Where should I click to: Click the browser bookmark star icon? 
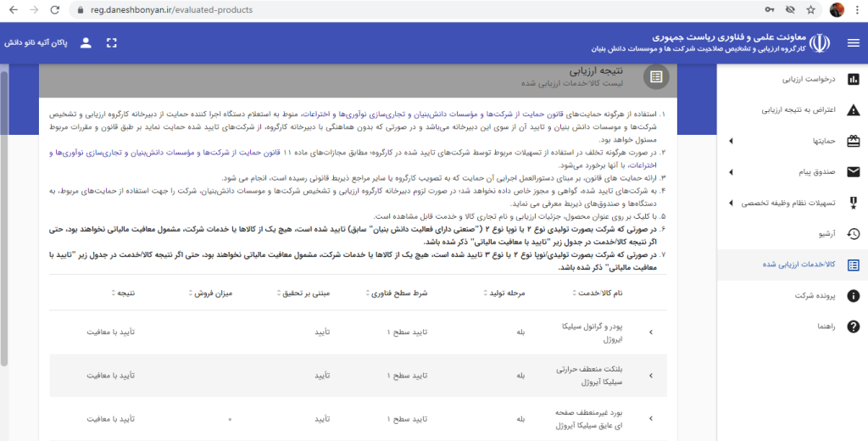[x=810, y=9]
